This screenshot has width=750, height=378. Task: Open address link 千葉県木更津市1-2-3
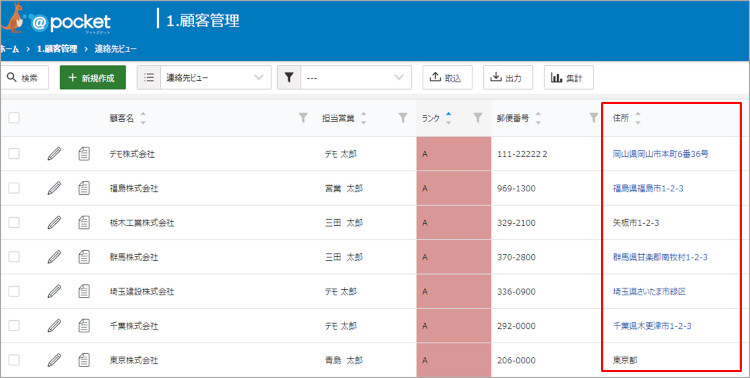(x=652, y=326)
